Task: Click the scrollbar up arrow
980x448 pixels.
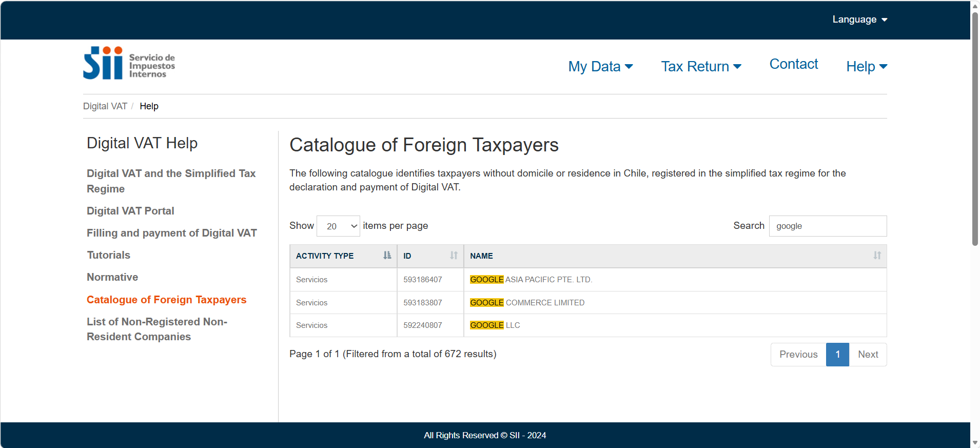Action: click(x=975, y=6)
